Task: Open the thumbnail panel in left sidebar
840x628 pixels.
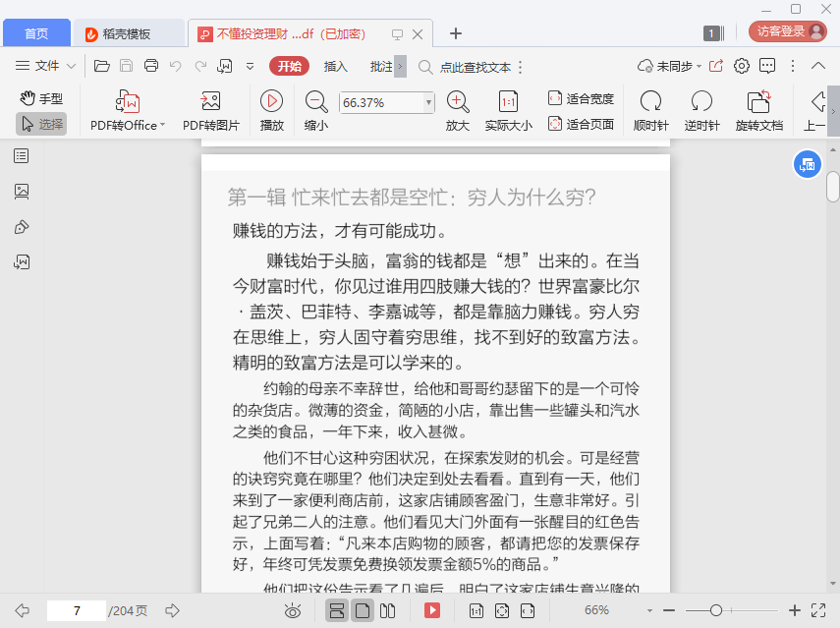Action: point(22,192)
